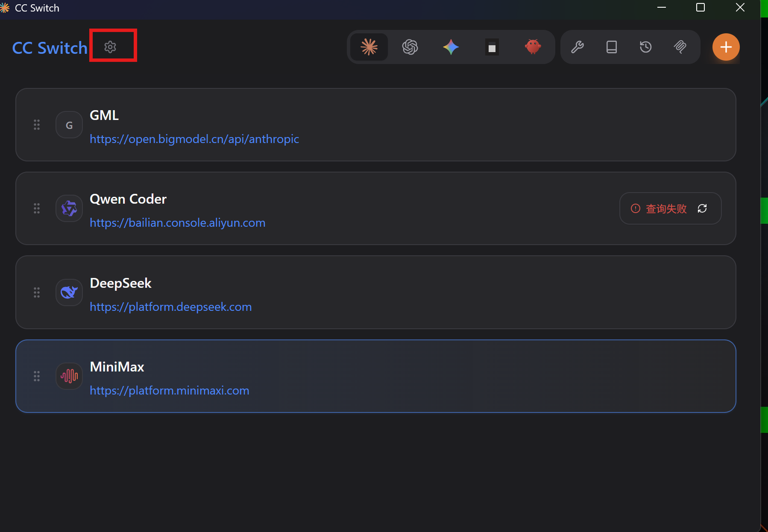The height and width of the screenshot is (532, 768).
Task: Switch to the Codex (OpenAI logo) tab
Action: point(410,47)
